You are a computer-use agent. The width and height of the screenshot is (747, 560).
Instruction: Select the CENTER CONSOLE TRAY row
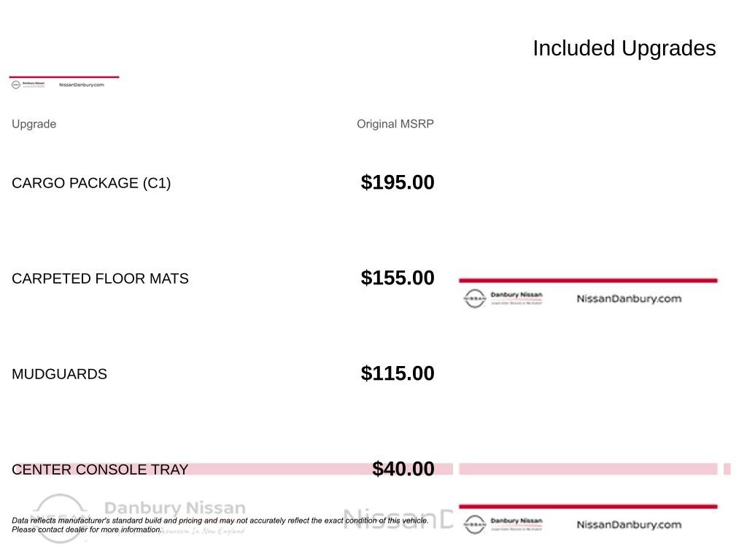[223, 469]
